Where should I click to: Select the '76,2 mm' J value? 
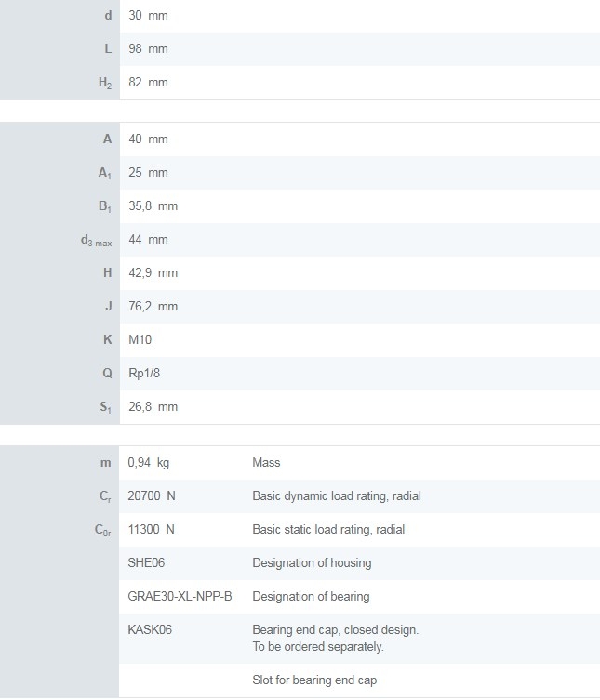point(153,307)
